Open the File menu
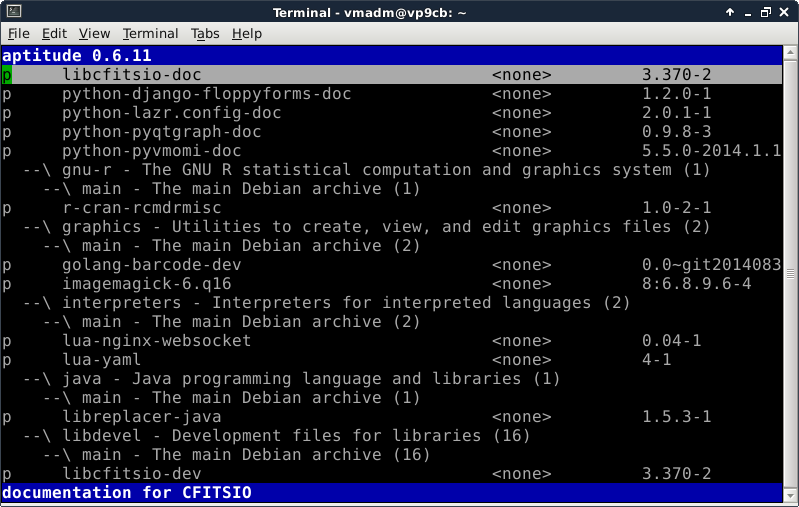This screenshot has width=799, height=507. click(19, 34)
